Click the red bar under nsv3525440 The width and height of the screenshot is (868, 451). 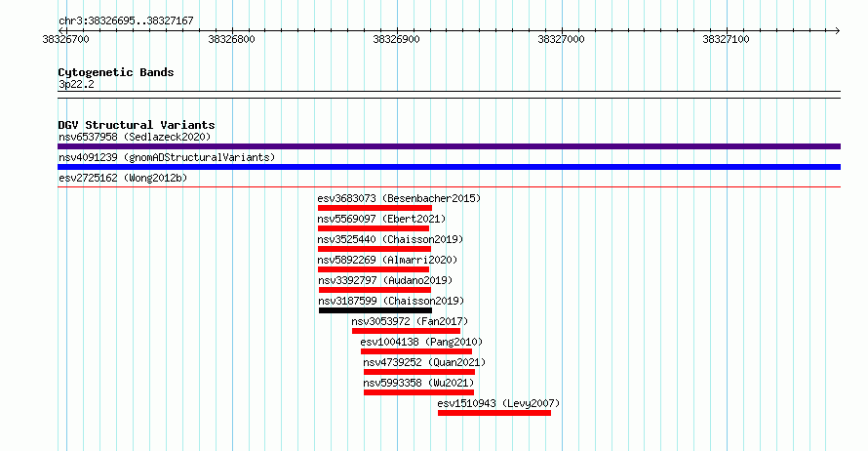(x=375, y=249)
